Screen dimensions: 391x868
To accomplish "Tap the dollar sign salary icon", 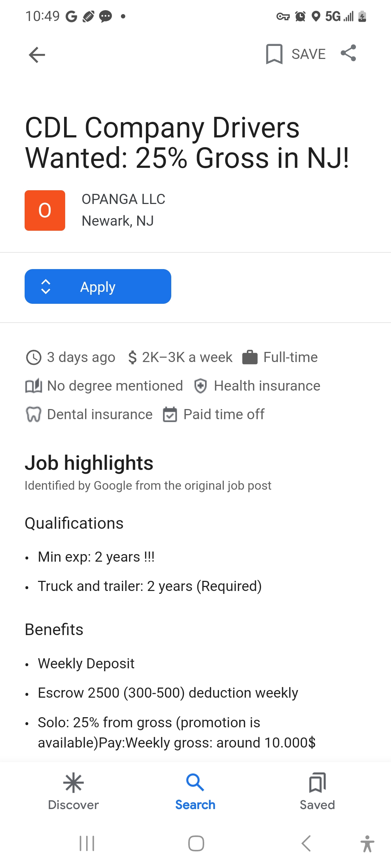I will [x=133, y=357].
